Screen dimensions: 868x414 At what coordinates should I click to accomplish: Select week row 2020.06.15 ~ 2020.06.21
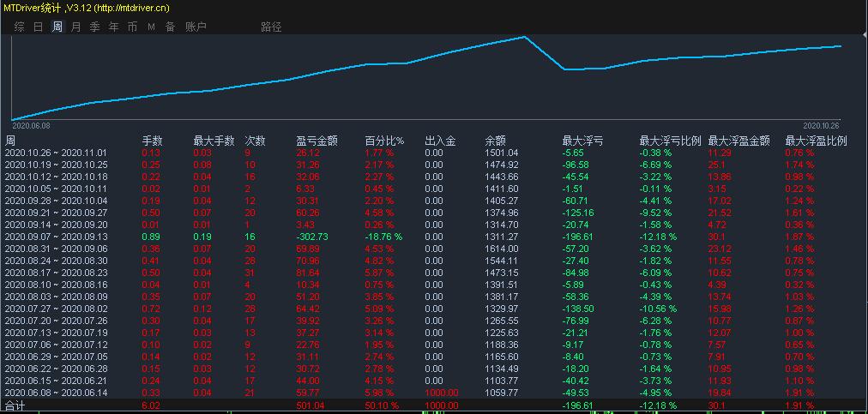click(434, 381)
